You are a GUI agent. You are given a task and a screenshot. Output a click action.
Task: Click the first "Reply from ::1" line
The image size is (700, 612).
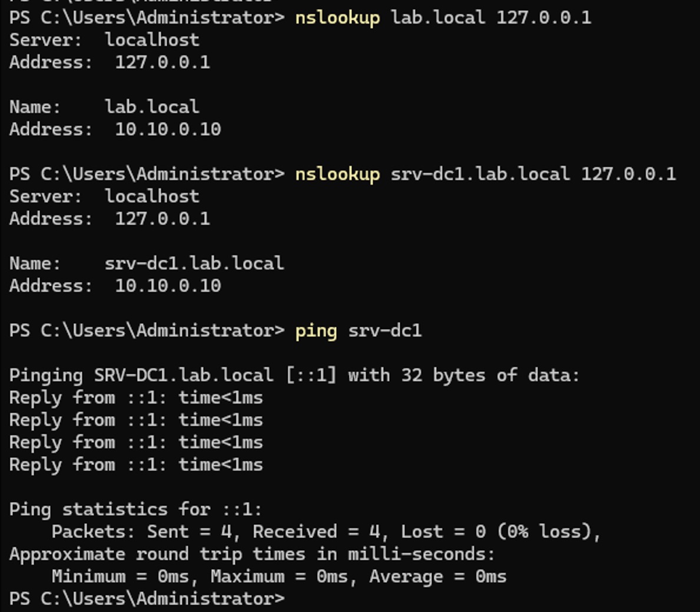pyautogui.click(x=136, y=398)
